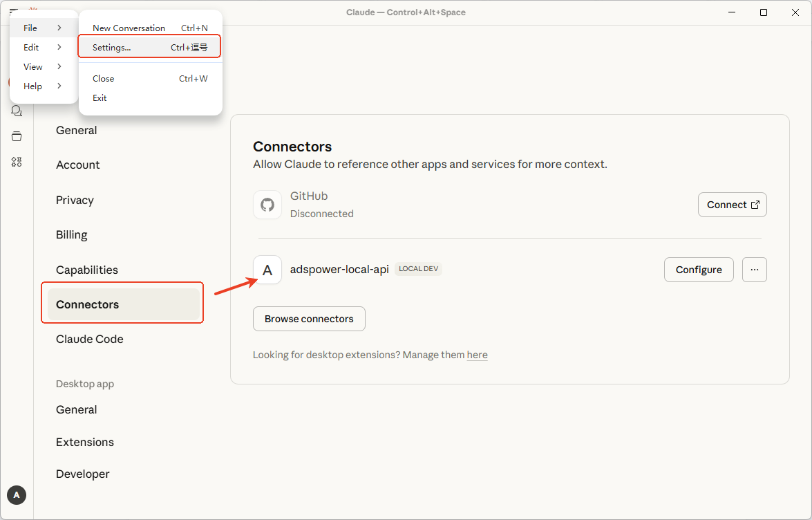
Task: Click the adspower-local-api letter icon
Action: (x=267, y=270)
